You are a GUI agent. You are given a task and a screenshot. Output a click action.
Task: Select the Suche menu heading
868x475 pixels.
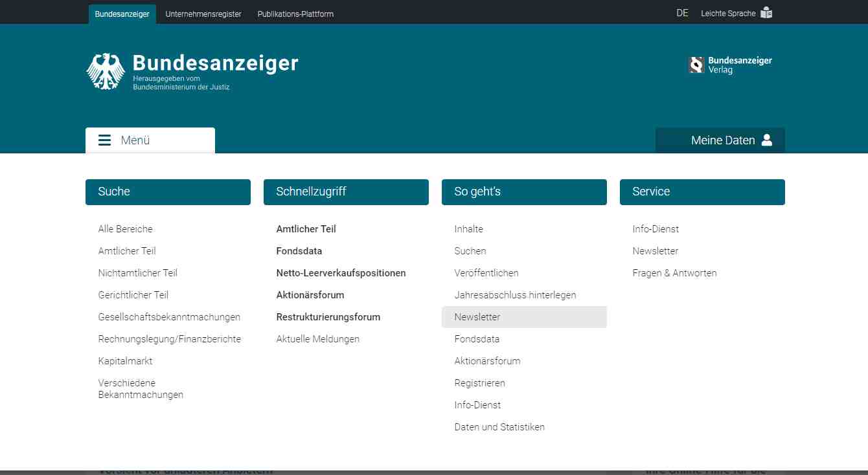(168, 192)
